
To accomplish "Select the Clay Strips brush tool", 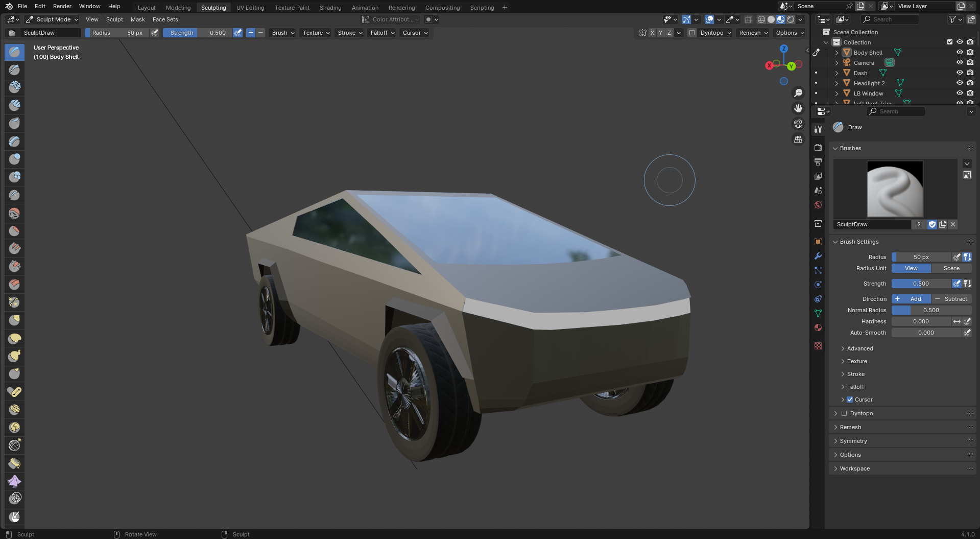I will tap(15, 106).
